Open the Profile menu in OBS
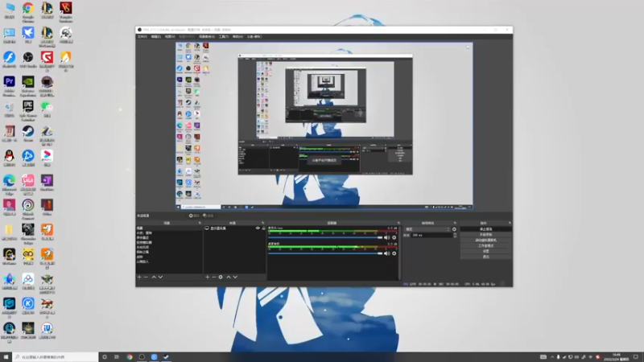The height and width of the screenshot is (362, 644). pyautogui.click(x=187, y=36)
